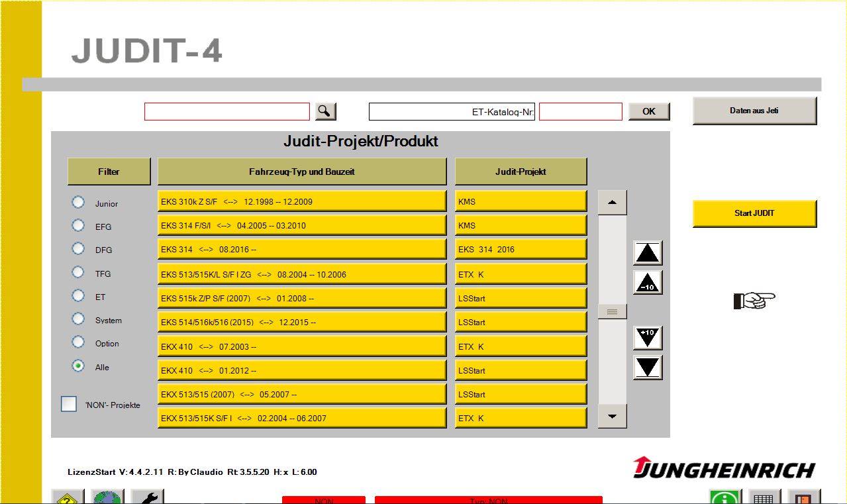
Task: Select the Junior filter radio button
Action: point(78,203)
